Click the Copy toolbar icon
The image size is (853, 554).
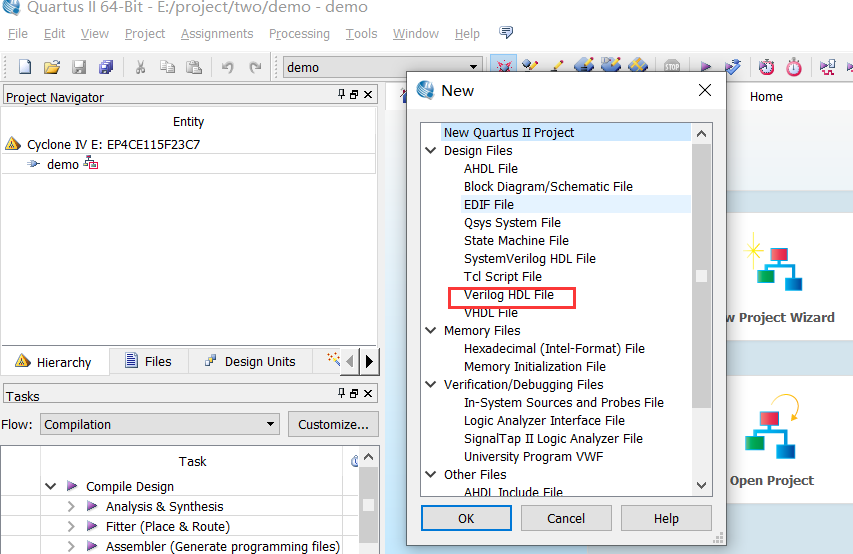pos(167,67)
